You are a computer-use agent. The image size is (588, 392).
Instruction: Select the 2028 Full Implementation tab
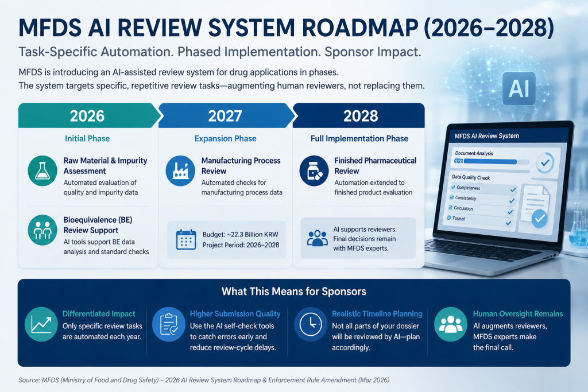click(359, 115)
